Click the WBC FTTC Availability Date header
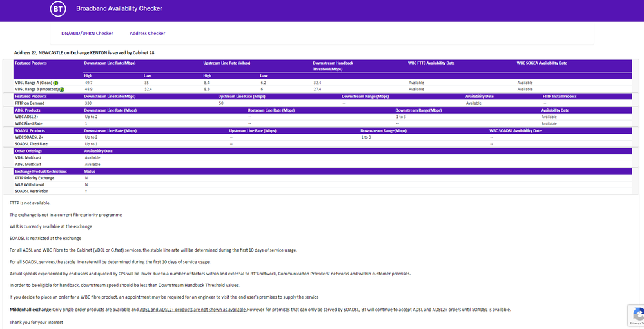 (x=431, y=63)
